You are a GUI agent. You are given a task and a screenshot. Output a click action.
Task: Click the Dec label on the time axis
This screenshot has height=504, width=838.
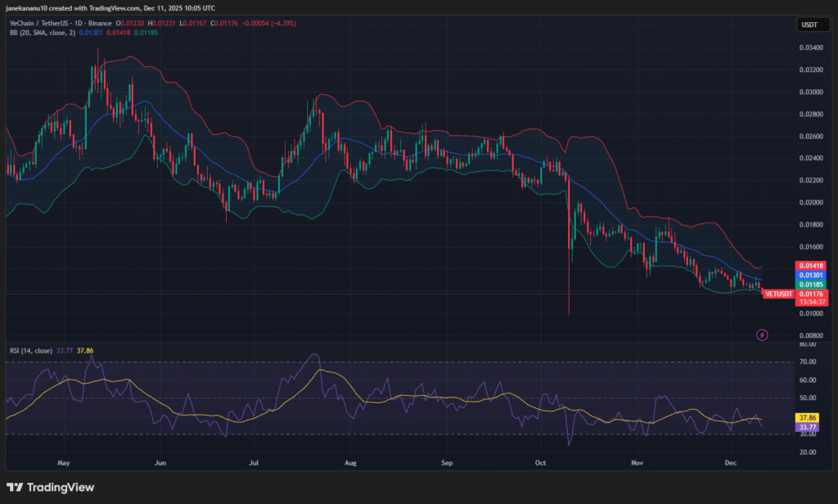pos(729,462)
